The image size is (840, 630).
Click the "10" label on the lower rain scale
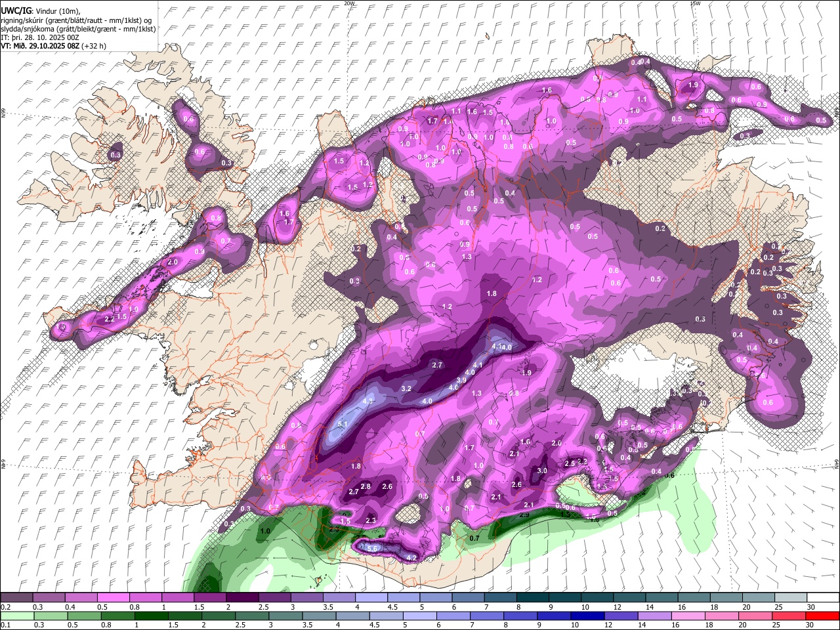575,625
